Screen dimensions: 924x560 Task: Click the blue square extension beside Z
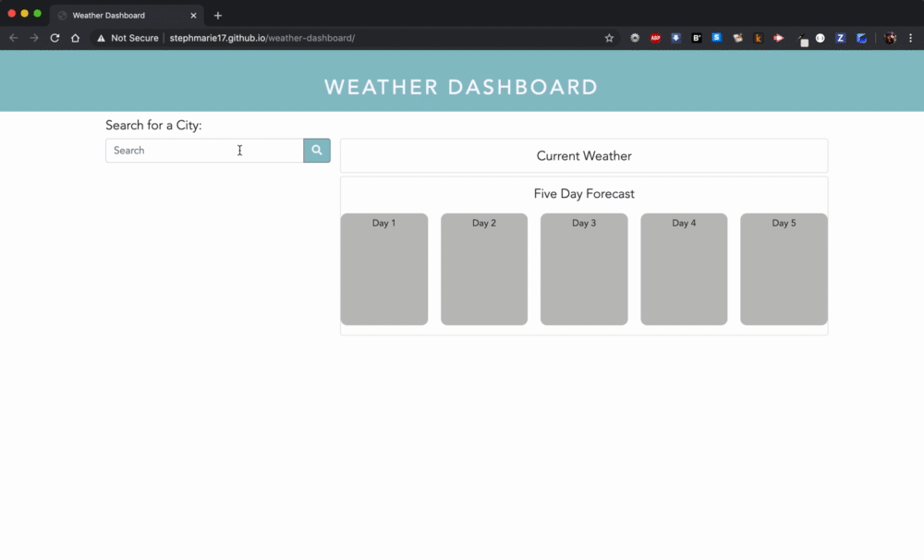click(861, 38)
